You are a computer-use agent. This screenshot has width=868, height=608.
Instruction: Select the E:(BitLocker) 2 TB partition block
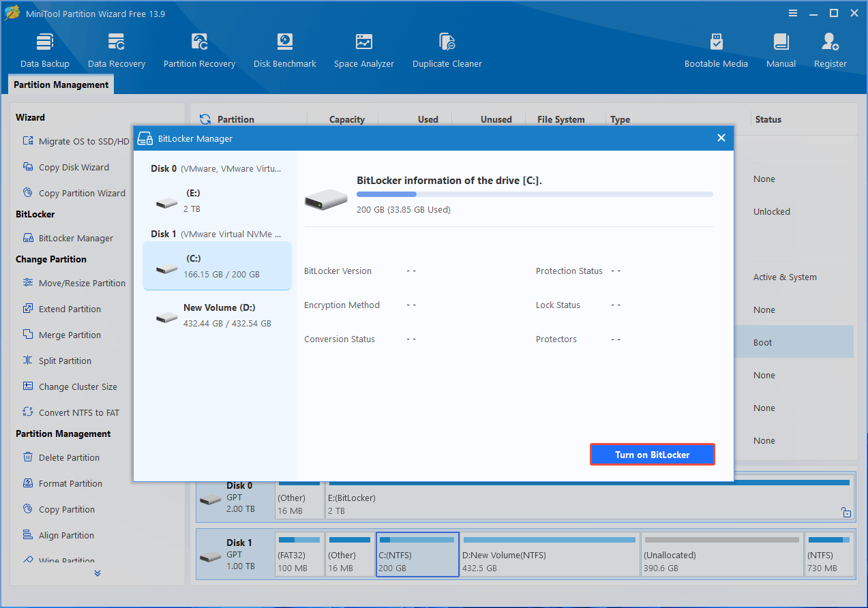point(589,497)
